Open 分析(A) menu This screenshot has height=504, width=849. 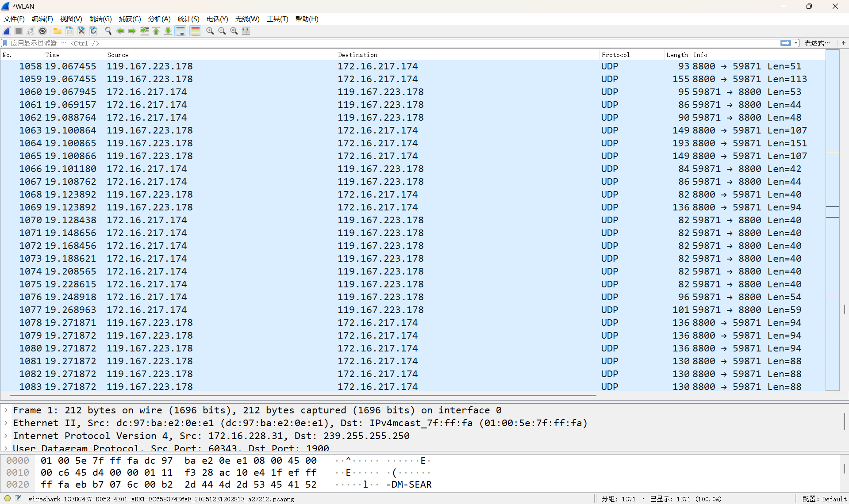159,19
